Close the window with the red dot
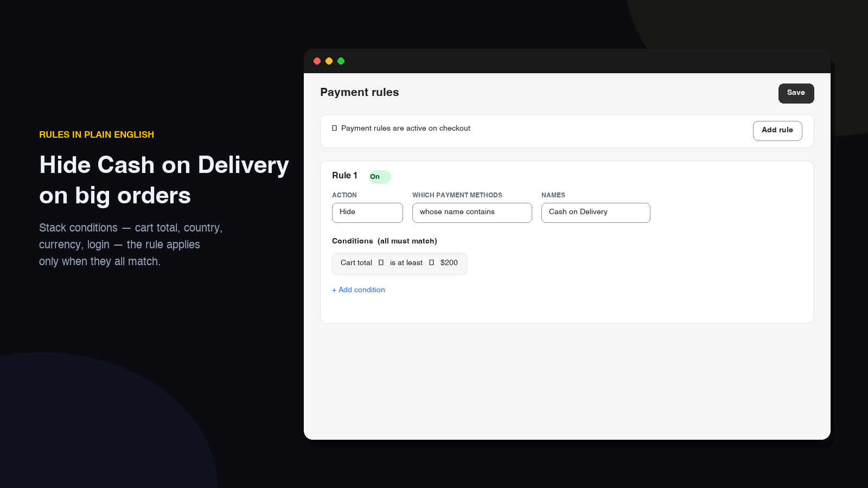 [317, 61]
